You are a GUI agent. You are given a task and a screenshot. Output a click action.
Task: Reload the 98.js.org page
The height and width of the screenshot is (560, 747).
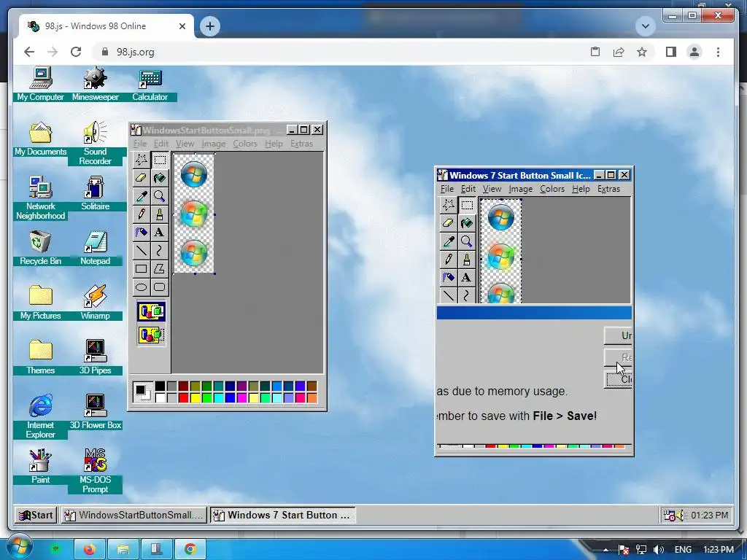point(76,52)
